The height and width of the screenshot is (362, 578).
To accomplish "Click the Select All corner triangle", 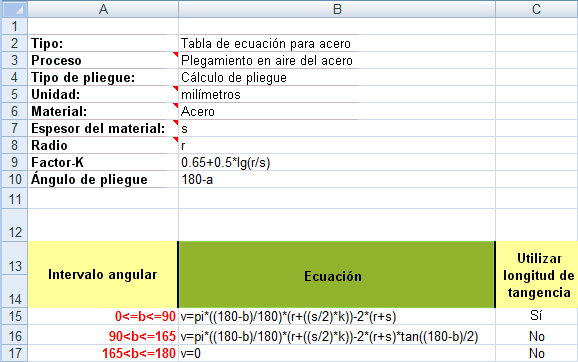I will [x=14, y=9].
